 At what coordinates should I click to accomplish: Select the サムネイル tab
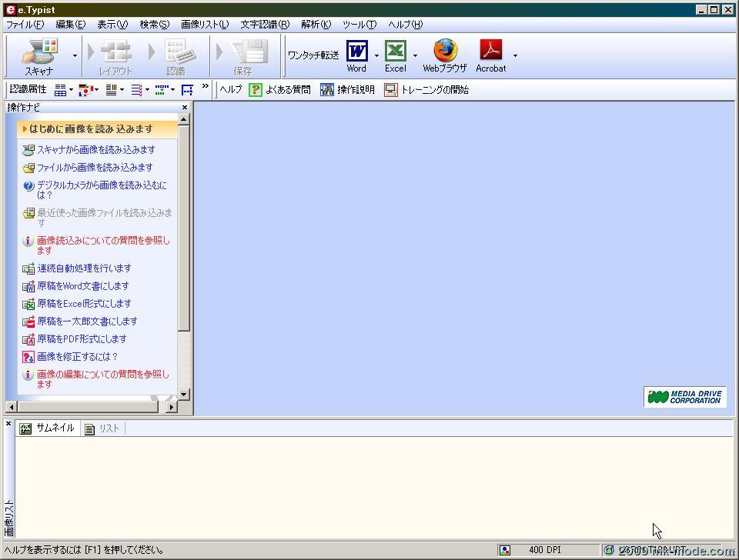[48, 428]
